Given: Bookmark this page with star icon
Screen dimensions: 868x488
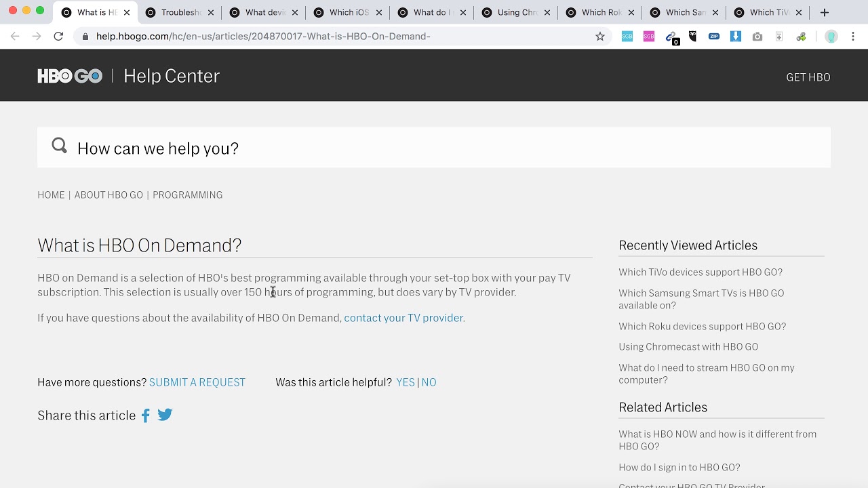Looking at the screenshot, I should coord(600,37).
